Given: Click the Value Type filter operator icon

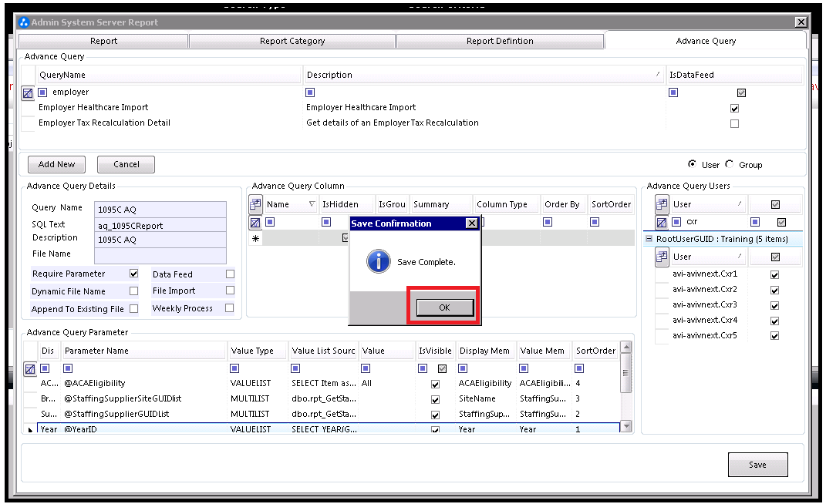Looking at the screenshot, I should (235, 368).
